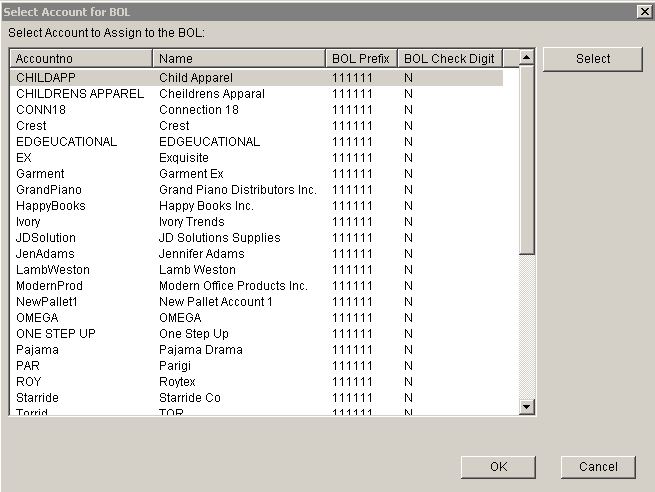Screen dimensions: 655x492
Task: Select the GrandPiano account
Action: [49, 190]
